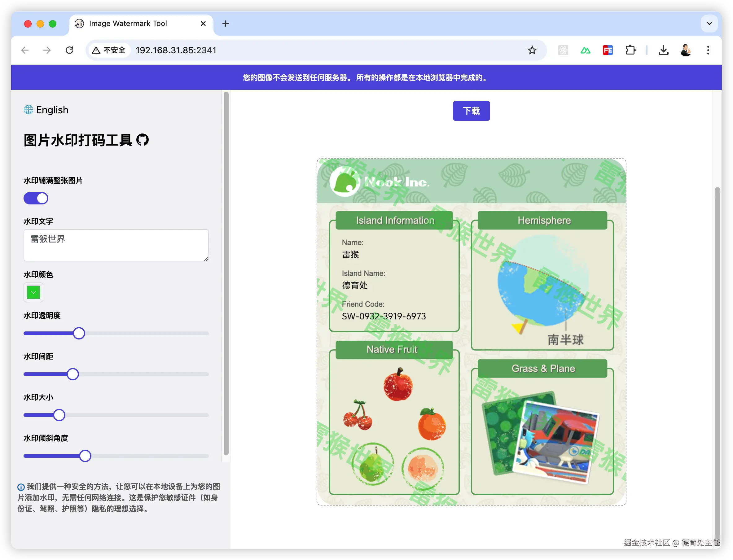Viewport: 733px width, 560px height.
Task: Open the browser extensions puzzle icon
Action: coord(630,50)
